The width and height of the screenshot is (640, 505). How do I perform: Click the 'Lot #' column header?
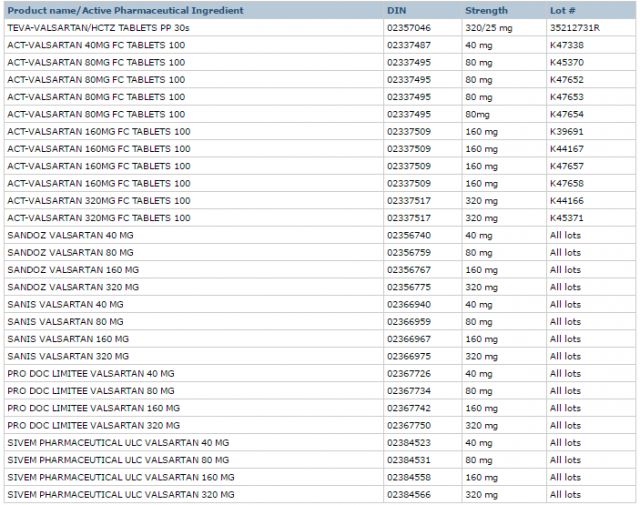[x=562, y=11]
